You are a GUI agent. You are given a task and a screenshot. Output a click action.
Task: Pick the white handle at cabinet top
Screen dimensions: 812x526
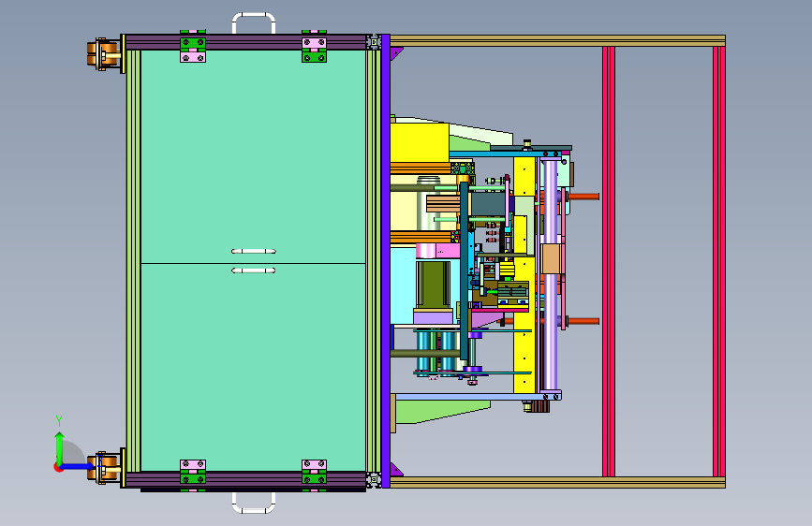click(254, 23)
